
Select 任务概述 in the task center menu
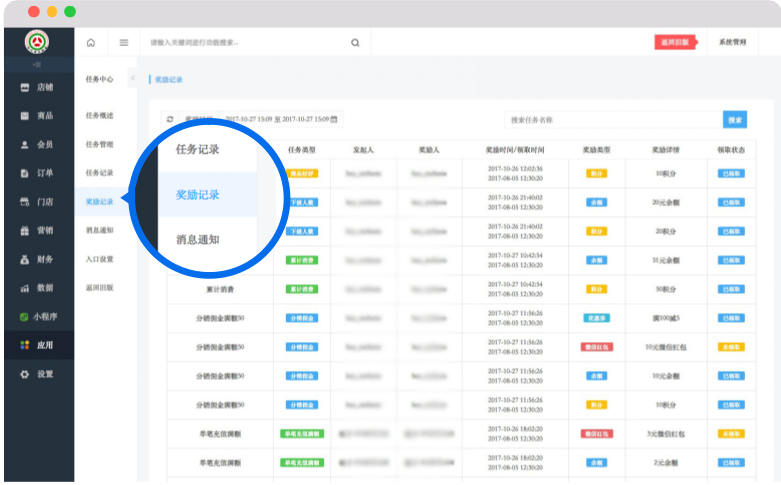(99, 115)
